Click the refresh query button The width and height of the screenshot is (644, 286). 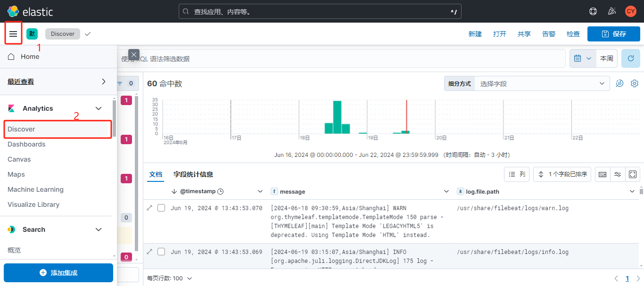[x=630, y=58]
